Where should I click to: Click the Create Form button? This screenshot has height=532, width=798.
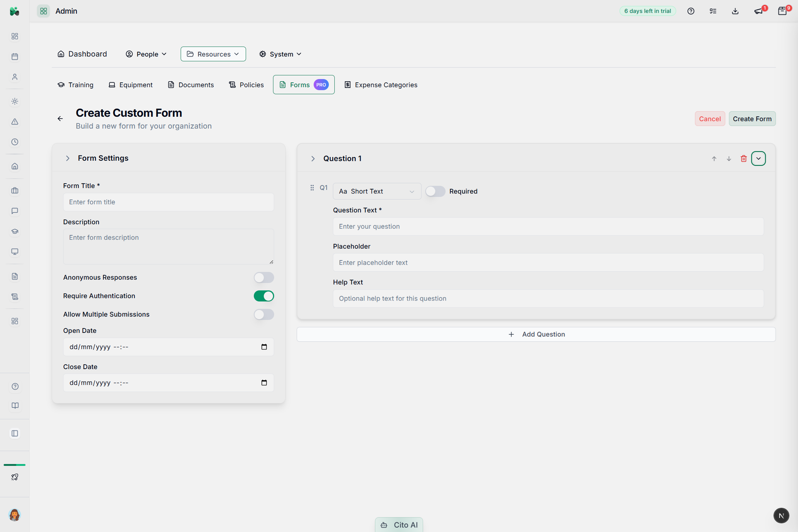coord(752,119)
